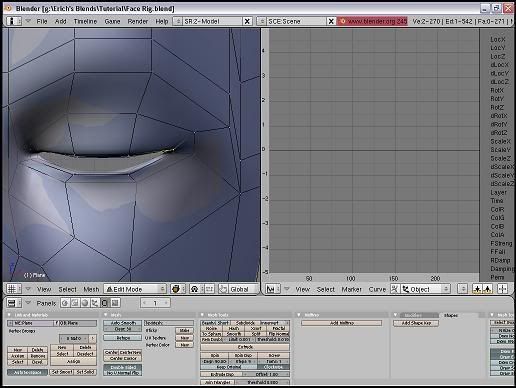Viewport: 516px width, 388px height.
Task: Adjust the Steps: 9 spin field
Action: [243, 361]
